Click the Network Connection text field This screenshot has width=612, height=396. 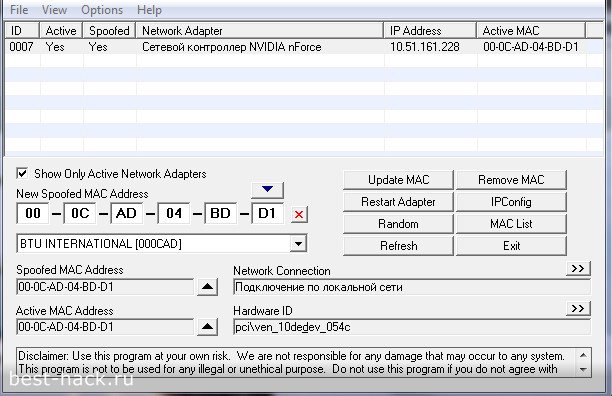pyautogui.click(x=412, y=287)
